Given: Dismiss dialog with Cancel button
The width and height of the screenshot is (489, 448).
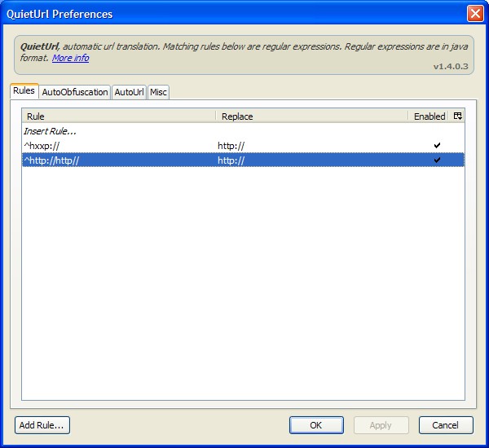Looking at the screenshot, I should tap(446, 425).
